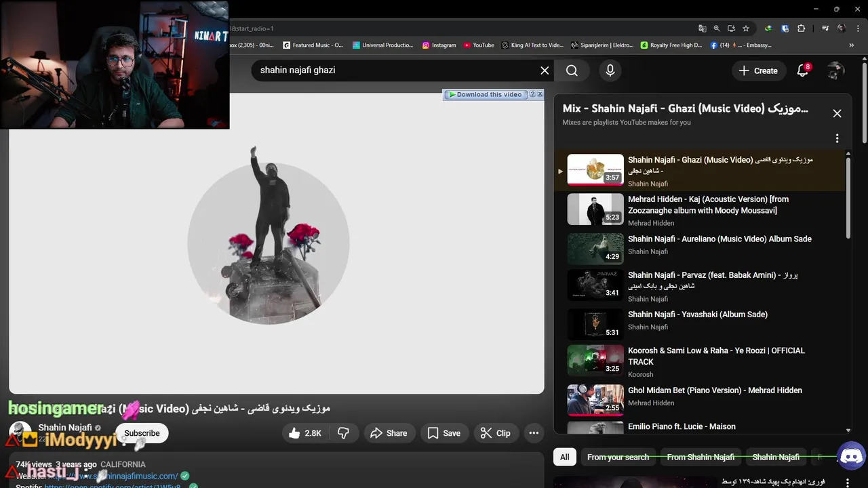This screenshot has height=488, width=868.
Task: Subscribe to Shahin Najafi channel
Action: (142, 433)
